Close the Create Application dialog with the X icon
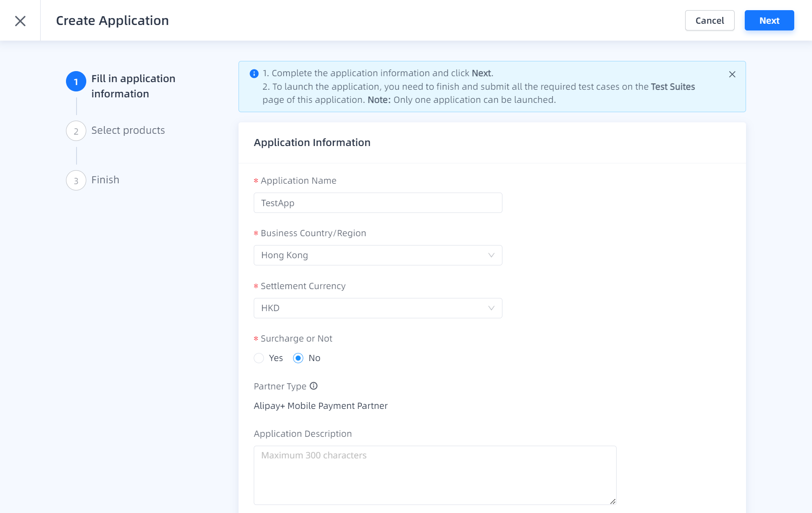Image resolution: width=812 pixels, height=513 pixels. tap(20, 21)
